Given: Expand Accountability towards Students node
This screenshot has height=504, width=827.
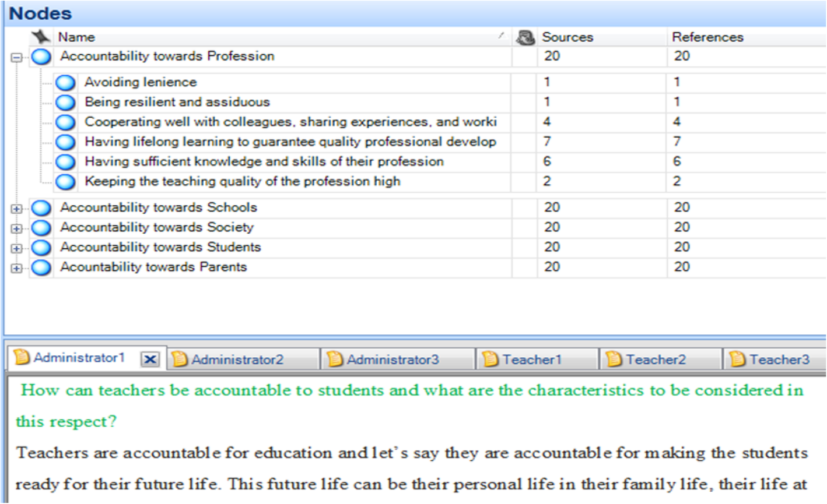Looking at the screenshot, I should click(16, 249).
